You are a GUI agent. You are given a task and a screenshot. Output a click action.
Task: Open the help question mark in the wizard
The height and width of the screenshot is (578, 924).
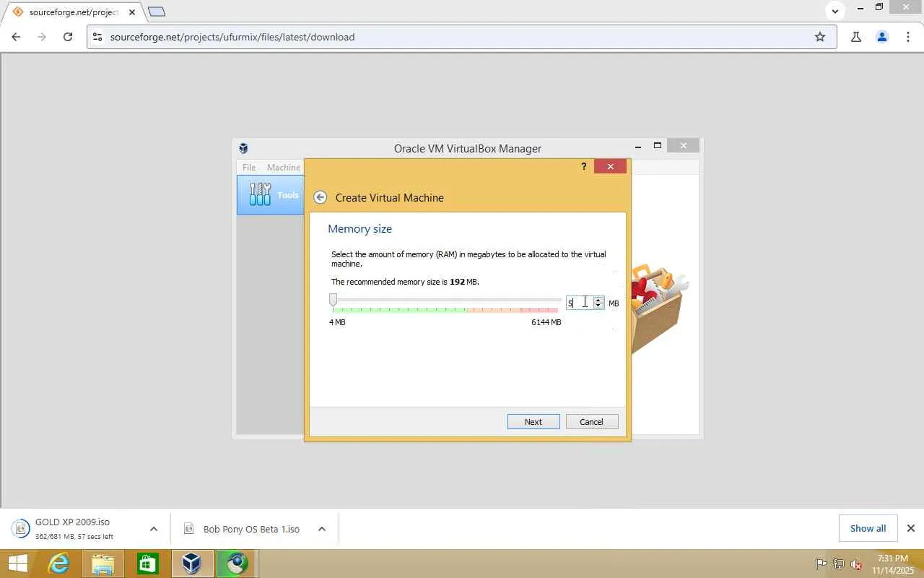[584, 167]
